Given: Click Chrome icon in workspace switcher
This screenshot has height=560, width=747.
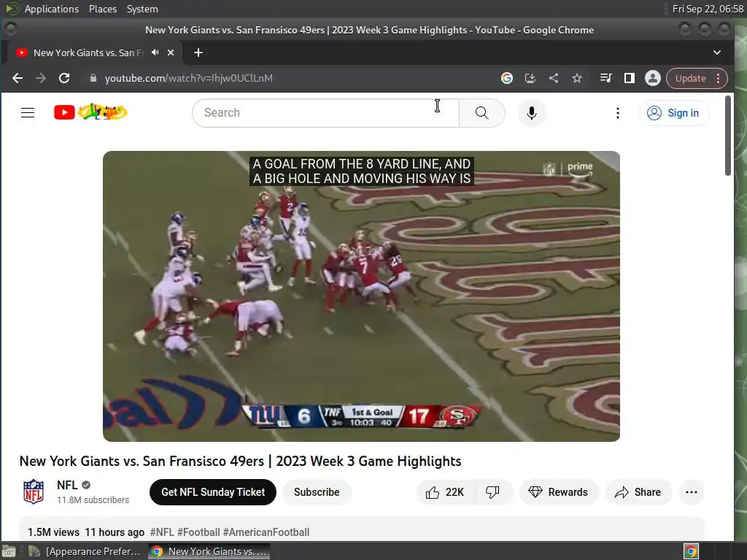Looking at the screenshot, I should click(691, 551).
